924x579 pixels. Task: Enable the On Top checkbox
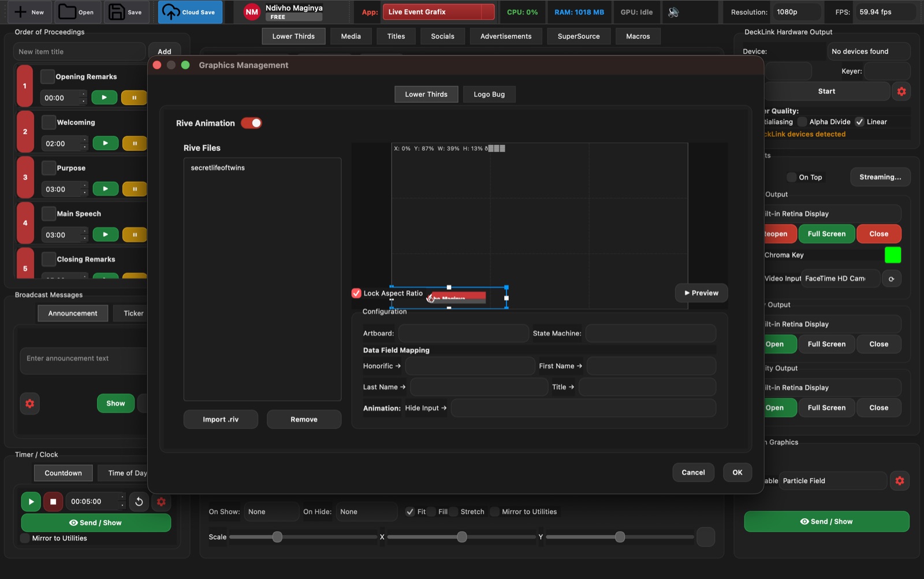point(792,177)
